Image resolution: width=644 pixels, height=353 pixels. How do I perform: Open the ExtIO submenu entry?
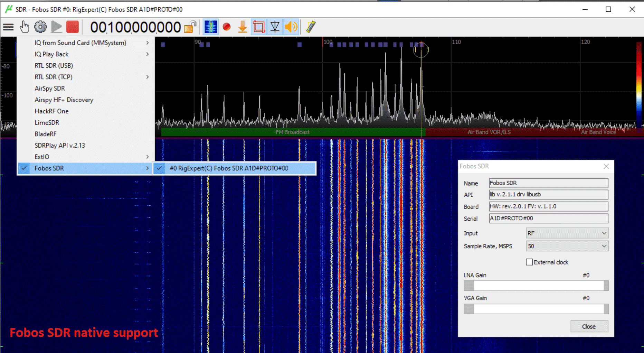pyautogui.click(x=86, y=157)
